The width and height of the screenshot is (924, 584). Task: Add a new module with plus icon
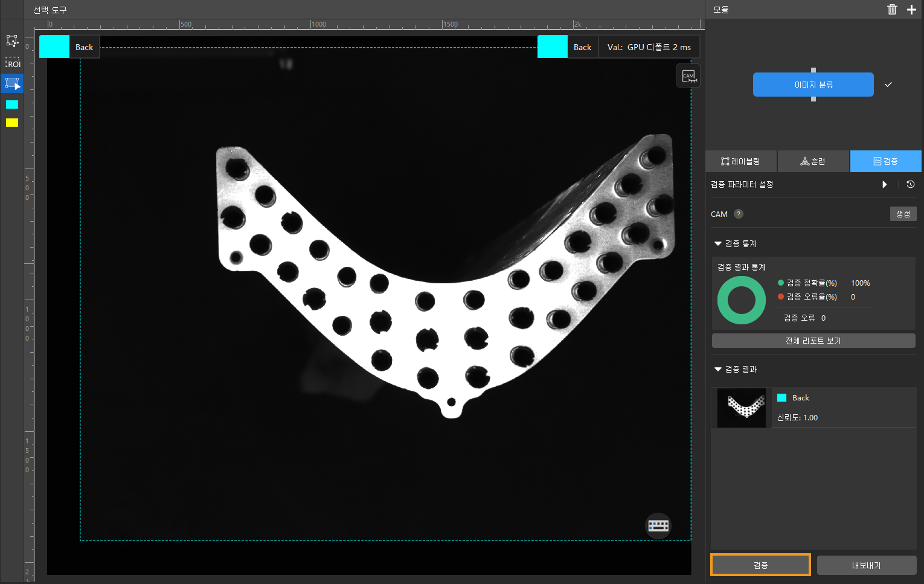911,10
